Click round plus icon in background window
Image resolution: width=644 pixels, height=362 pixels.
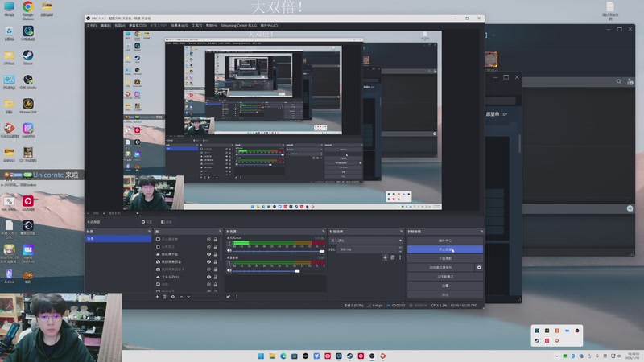click(x=630, y=208)
